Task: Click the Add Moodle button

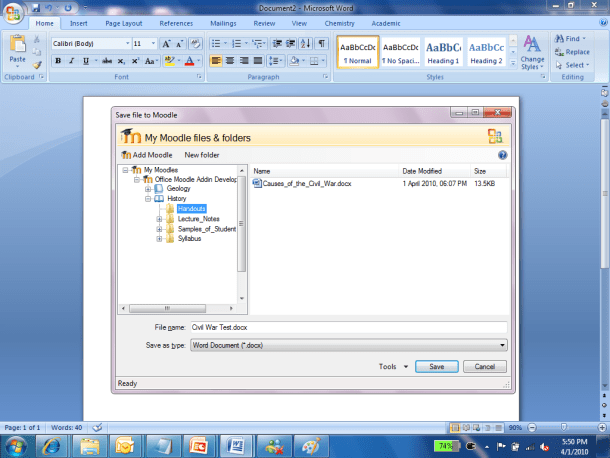Action: (147, 155)
